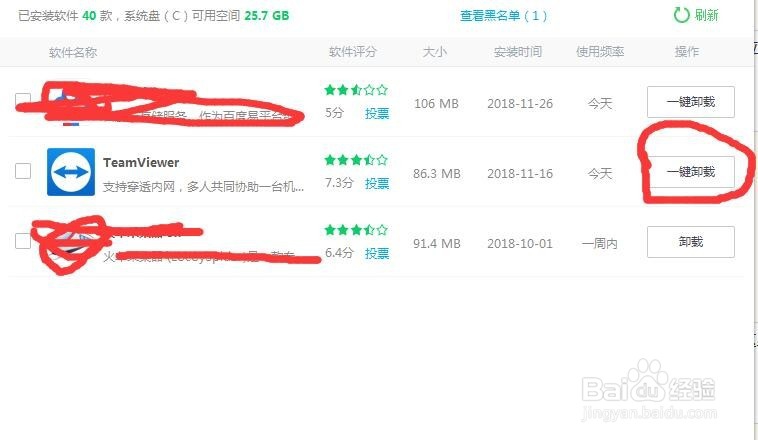Screen dimensions: 758x440
Task: Click the TeamViewer name text
Action: tap(141, 162)
